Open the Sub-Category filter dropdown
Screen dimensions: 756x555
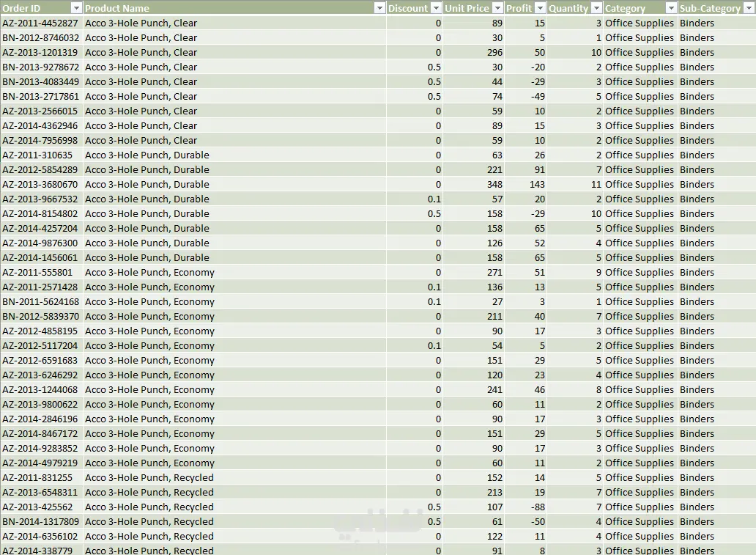click(x=749, y=8)
